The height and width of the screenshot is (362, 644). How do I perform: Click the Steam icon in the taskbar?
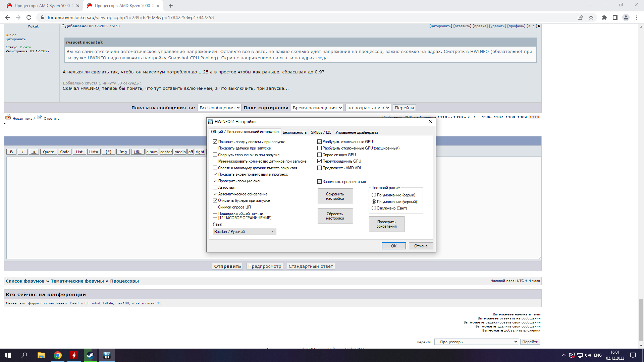pos(90,355)
